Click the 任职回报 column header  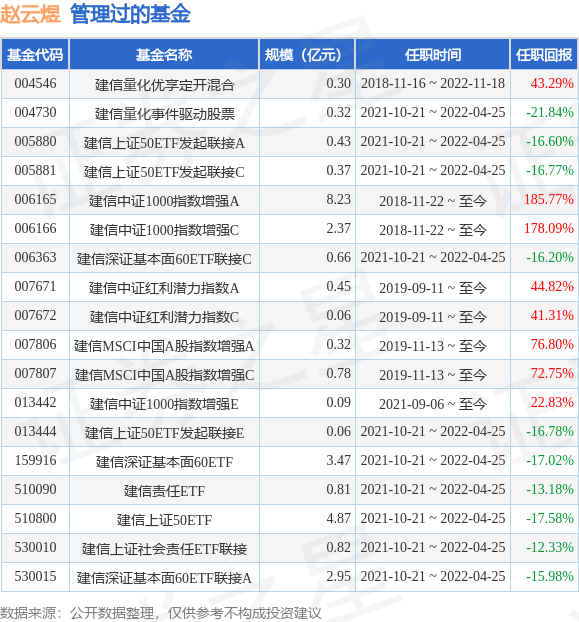tap(544, 54)
